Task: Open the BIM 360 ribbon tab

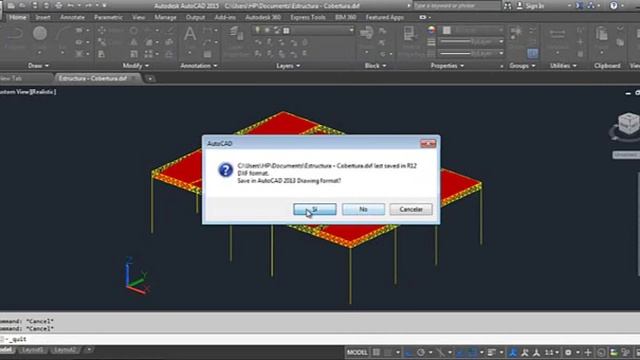Action: click(345, 18)
